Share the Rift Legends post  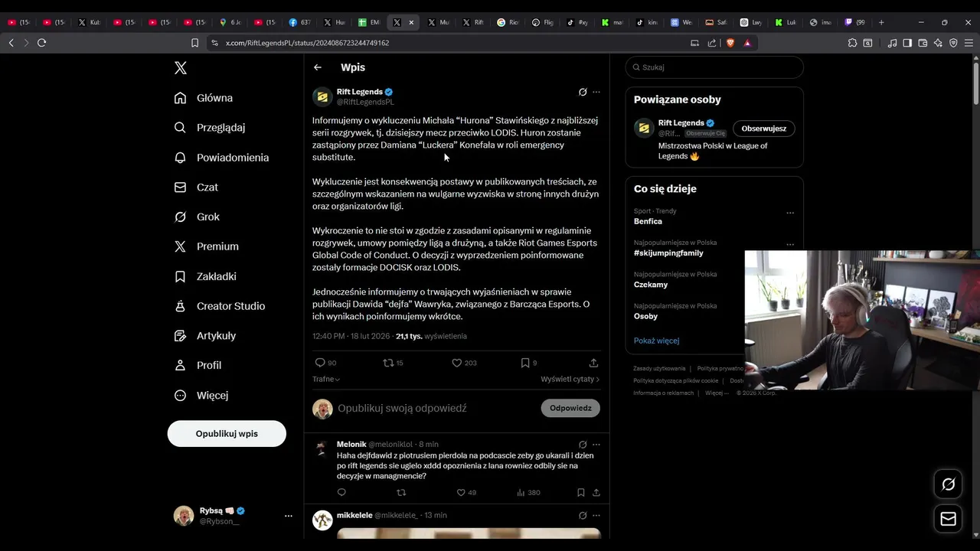pos(593,363)
